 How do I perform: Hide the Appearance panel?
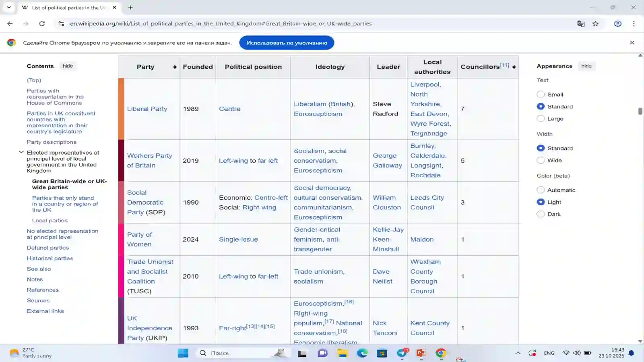586,66
